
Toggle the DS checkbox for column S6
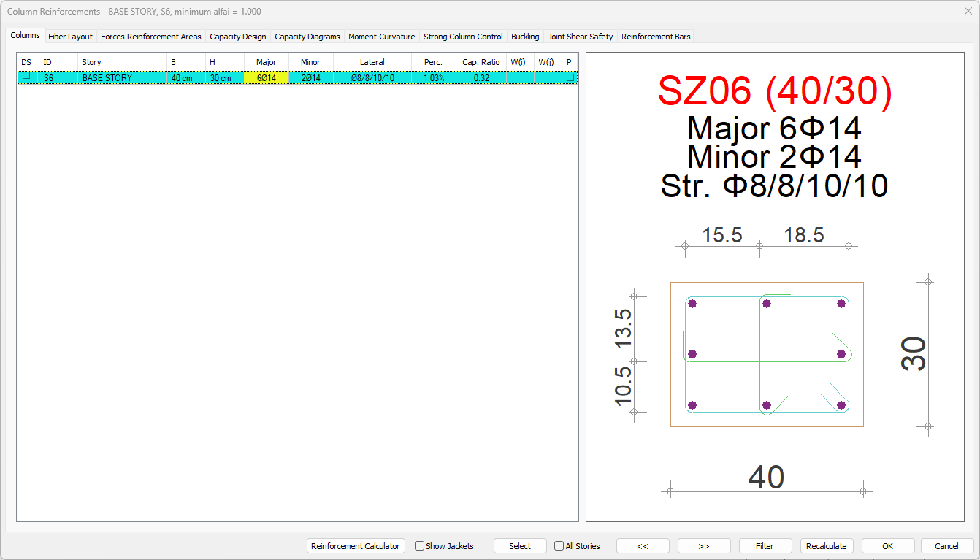pyautogui.click(x=26, y=76)
